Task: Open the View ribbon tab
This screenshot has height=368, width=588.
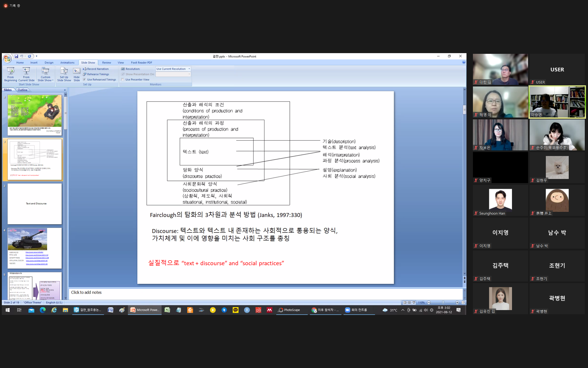Action: pos(121,63)
